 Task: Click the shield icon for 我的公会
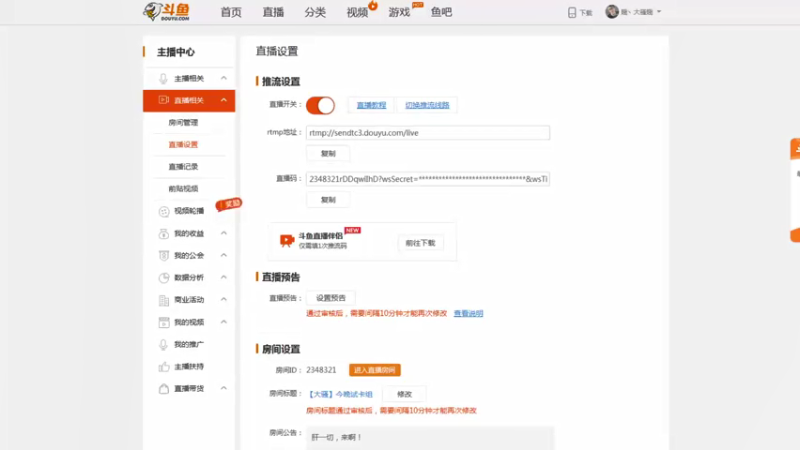(164, 256)
